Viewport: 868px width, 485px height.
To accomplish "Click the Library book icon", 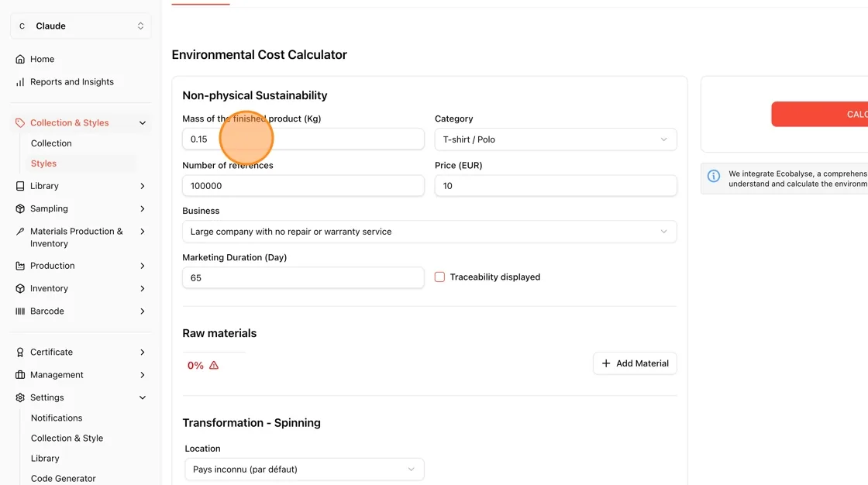I will pos(20,186).
